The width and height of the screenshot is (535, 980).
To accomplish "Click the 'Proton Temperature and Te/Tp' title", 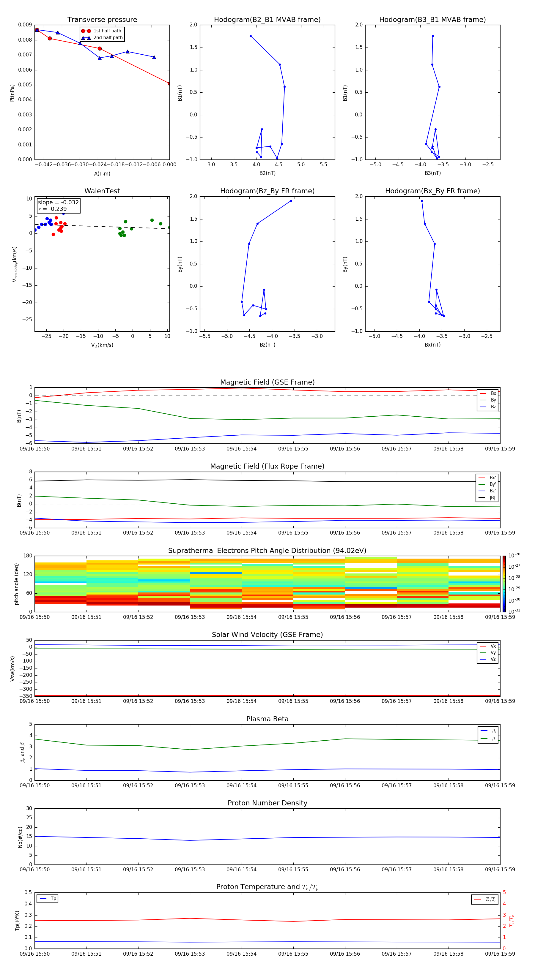I will point(267,887).
